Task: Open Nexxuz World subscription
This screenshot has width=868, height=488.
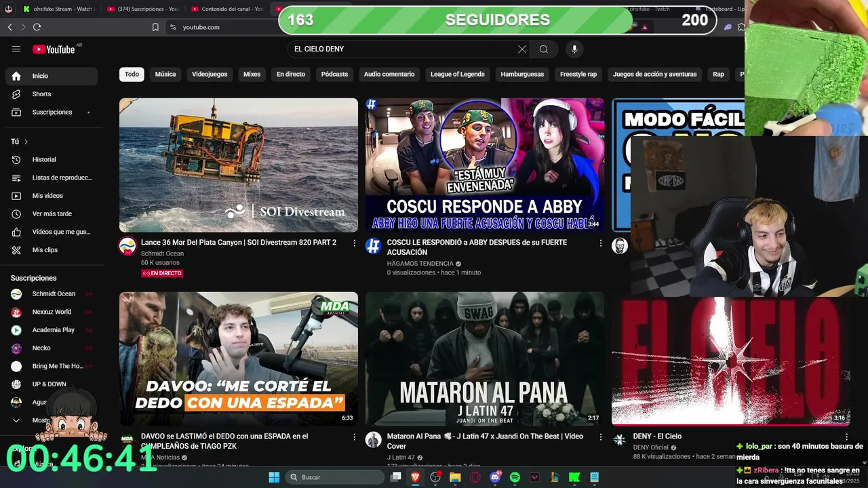Action: coord(52,312)
